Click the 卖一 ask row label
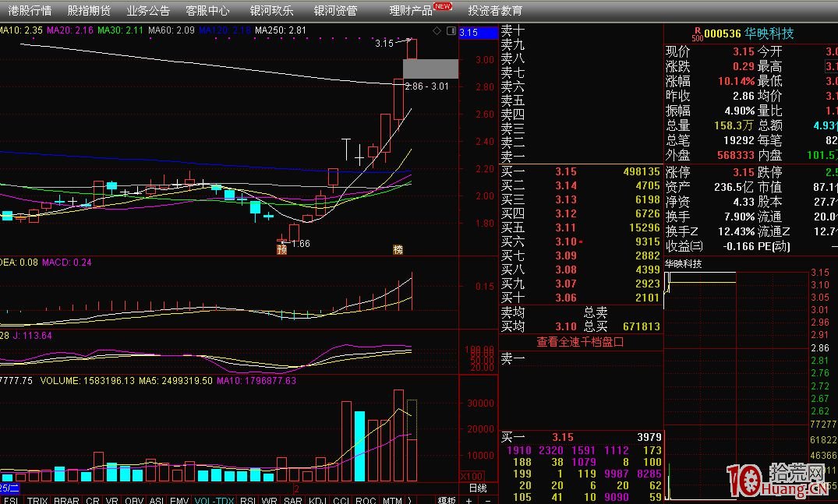The width and height of the screenshot is (838, 504). (x=512, y=157)
